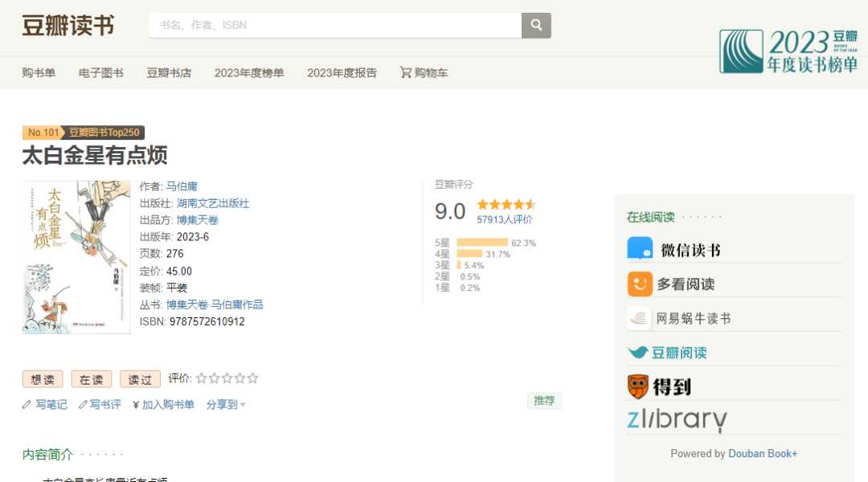The image size is (868, 482).
Task: Click the 内容简介 section heading
Action: point(47,455)
